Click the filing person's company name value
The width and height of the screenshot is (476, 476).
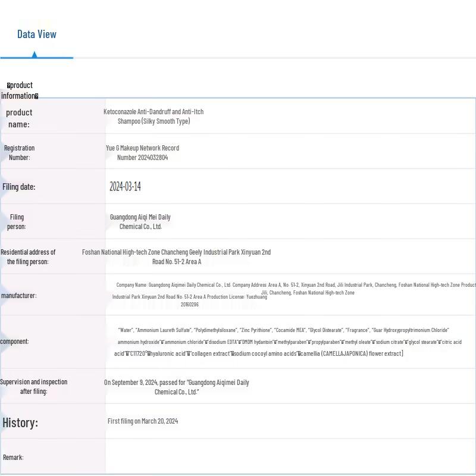tap(140, 222)
